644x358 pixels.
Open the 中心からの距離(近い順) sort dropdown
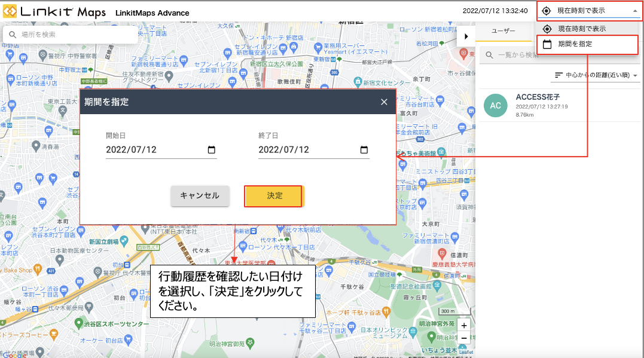coord(596,75)
